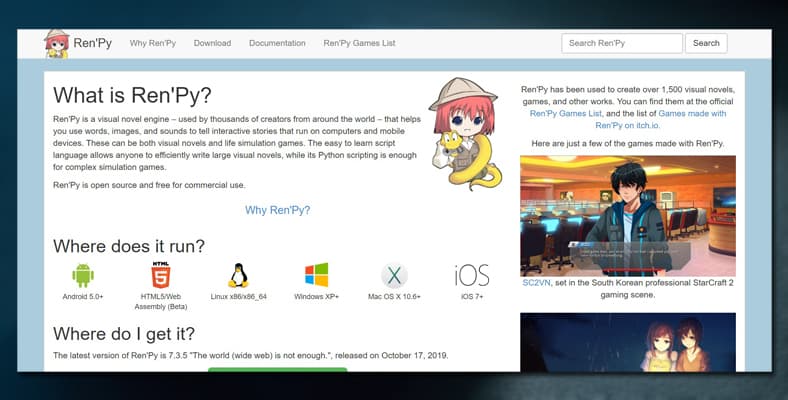Click the iOS logo
788x400 pixels.
[471, 275]
